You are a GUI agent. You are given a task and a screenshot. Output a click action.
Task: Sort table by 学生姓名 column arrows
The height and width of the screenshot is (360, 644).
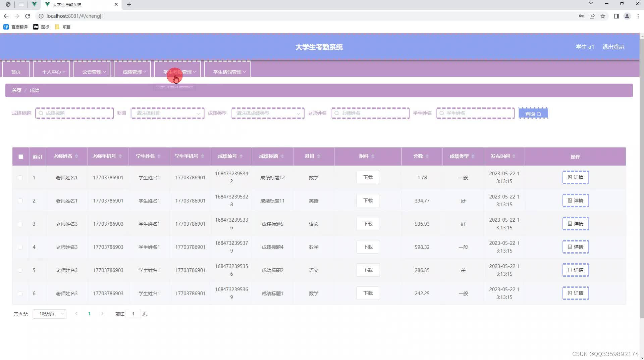point(159,156)
